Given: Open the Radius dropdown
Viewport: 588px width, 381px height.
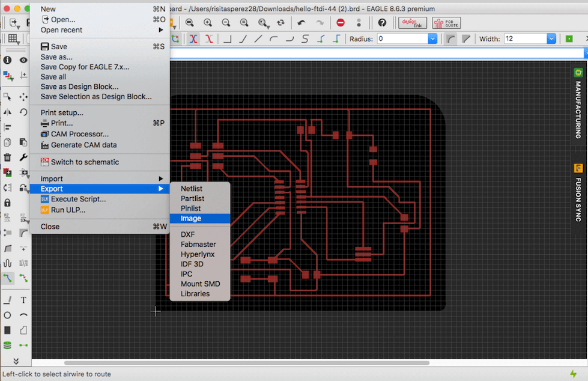Looking at the screenshot, I should tap(432, 39).
